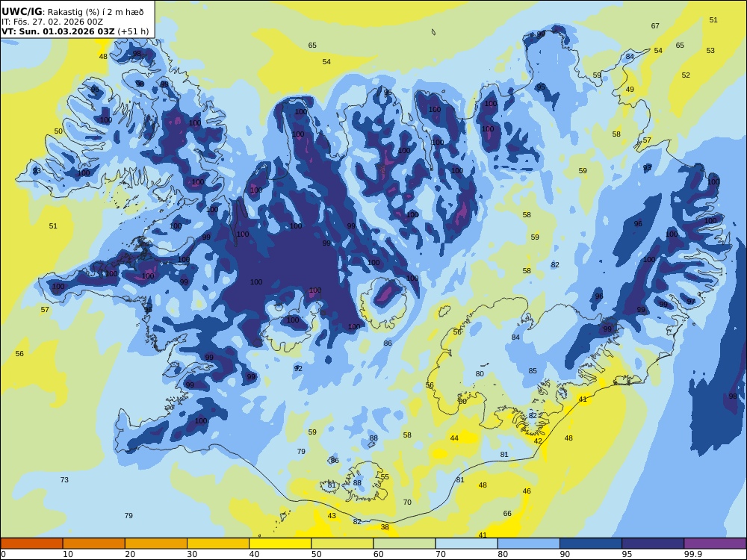Pick the 50–60 yellow-green legend swatch
747x560 pixels.
(342, 544)
